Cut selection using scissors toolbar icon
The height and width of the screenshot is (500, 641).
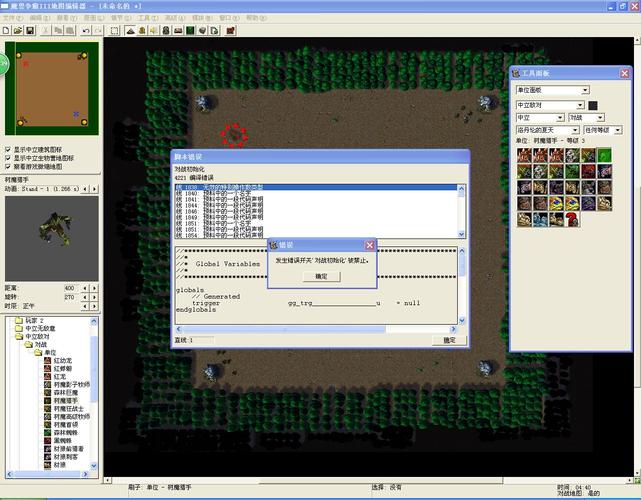[x=46, y=31]
